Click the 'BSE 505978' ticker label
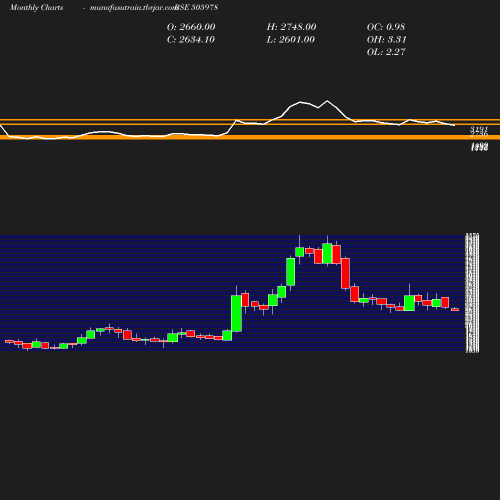Image resolution: width=500 pixels, height=500 pixels. click(197, 7)
